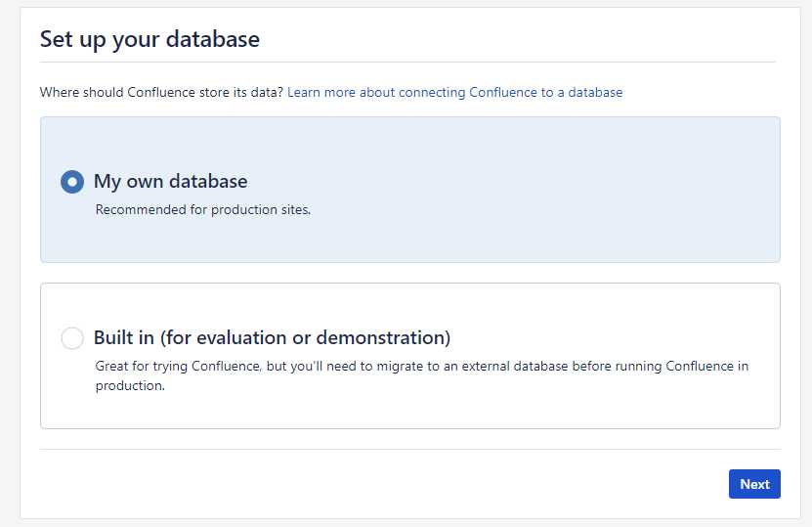This screenshot has width=812, height=527.
Task: Click Recommended for production sites text
Action: [x=203, y=210]
